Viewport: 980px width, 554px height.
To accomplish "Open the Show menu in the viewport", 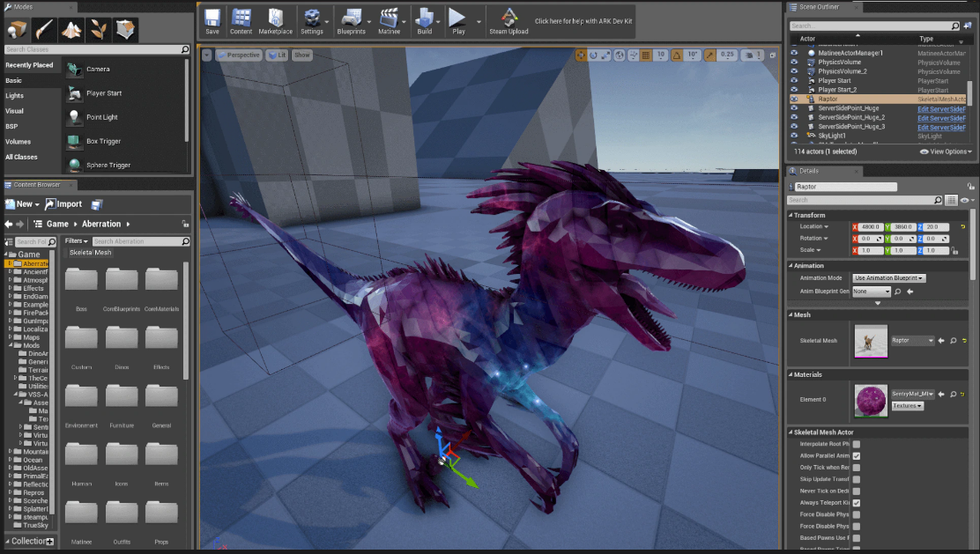I will pyautogui.click(x=302, y=55).
